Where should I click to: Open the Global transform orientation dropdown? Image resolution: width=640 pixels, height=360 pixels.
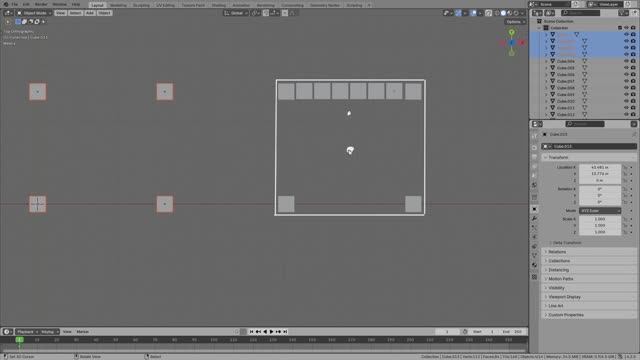coord(236,13)
